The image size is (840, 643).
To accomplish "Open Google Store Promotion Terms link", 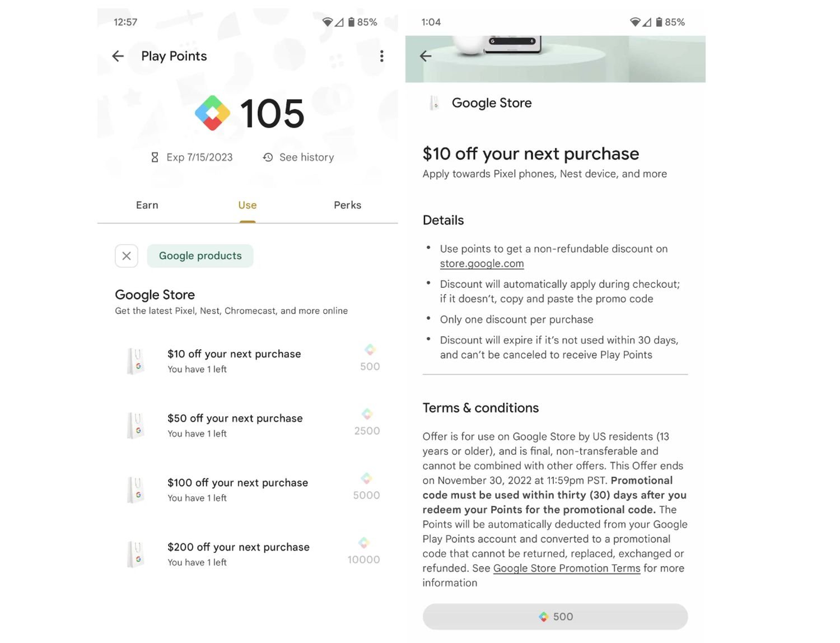I will pyautogui.click(x=566, y=569).
